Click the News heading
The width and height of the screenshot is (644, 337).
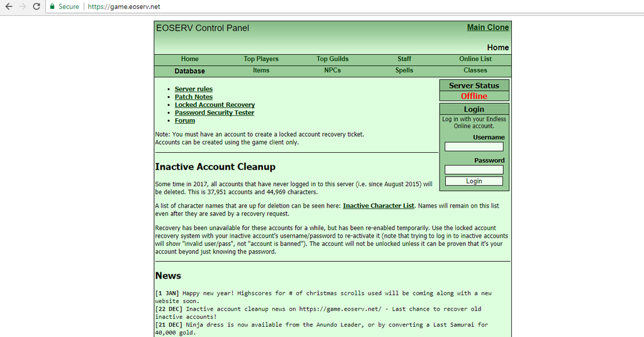168,276
